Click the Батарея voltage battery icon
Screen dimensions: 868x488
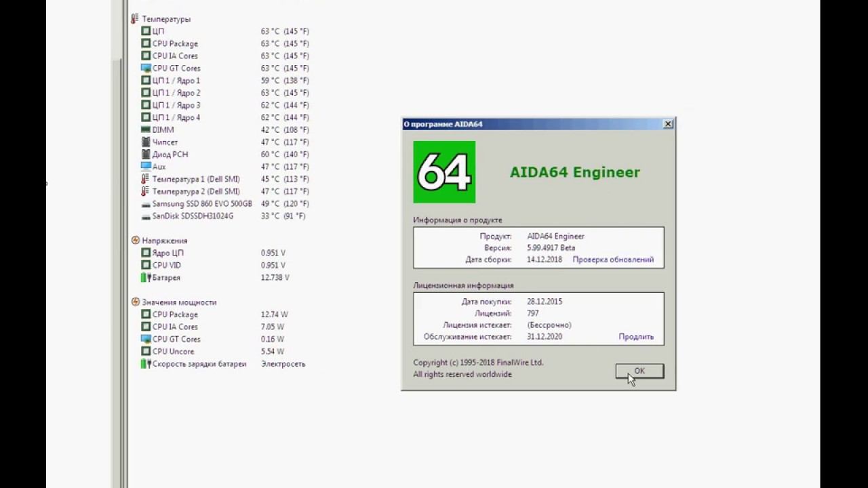146,277
